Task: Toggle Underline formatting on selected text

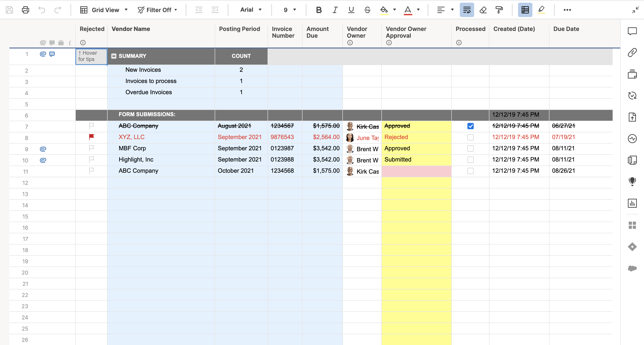Action: coord(350,9)
